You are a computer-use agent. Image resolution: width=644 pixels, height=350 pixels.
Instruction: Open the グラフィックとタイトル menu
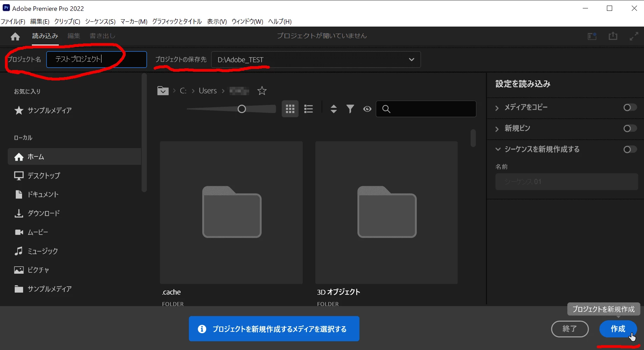point(177,21)
